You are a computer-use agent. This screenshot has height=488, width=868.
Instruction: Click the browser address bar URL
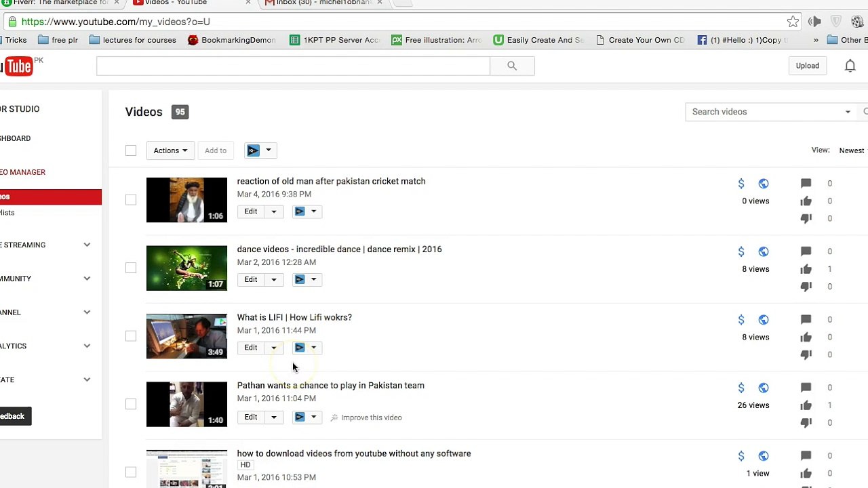(x=115, y=22)
